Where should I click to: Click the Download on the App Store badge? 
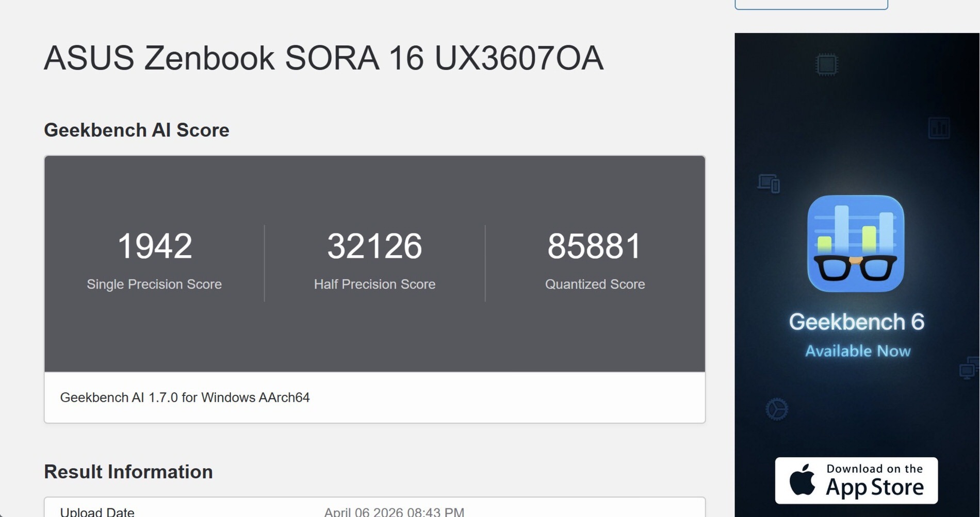[x=856, y=480]
